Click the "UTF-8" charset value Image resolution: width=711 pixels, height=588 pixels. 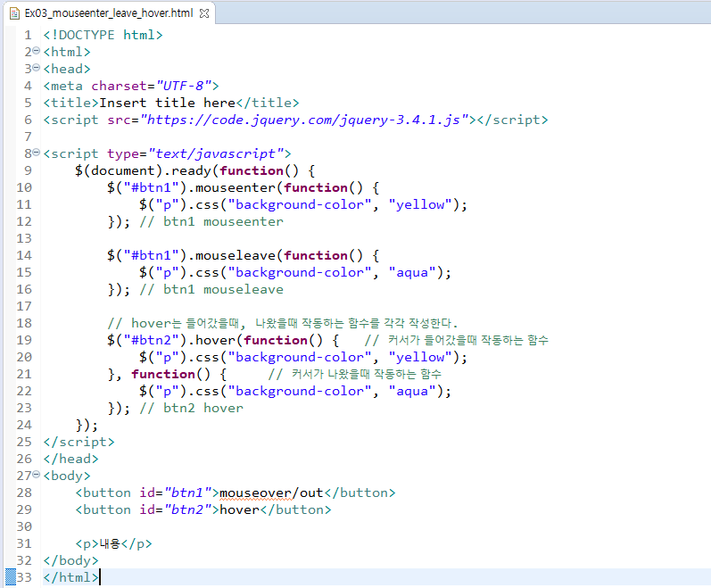pos(184,86)
